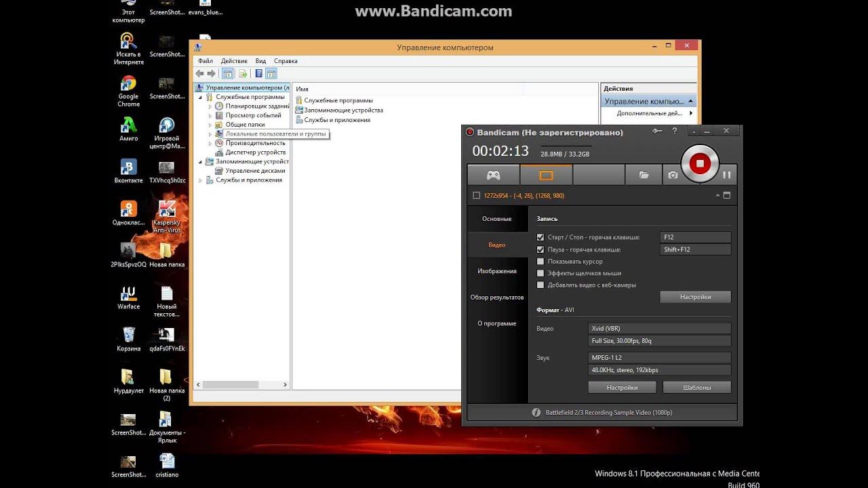
Task: Click the F12 hotkey field
Action: (x=695, y=237)
